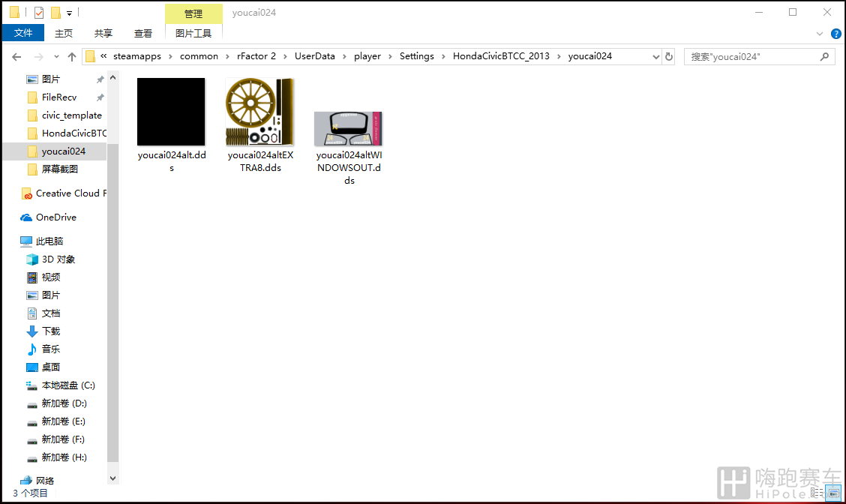Open 网络 in navigation pane
The image size is (846, 504).
(x=45, y=481)
